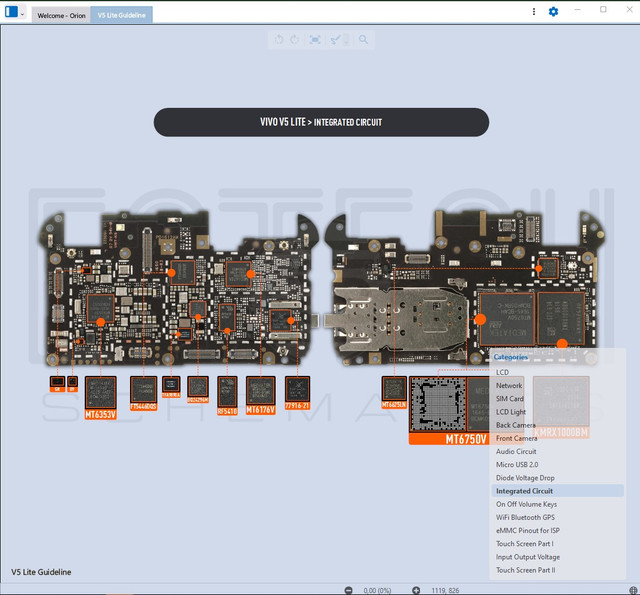This screenshot has height=595, width=640.
Task: Switch to the Welcome - Orion tab
Action: pos(61,16)
